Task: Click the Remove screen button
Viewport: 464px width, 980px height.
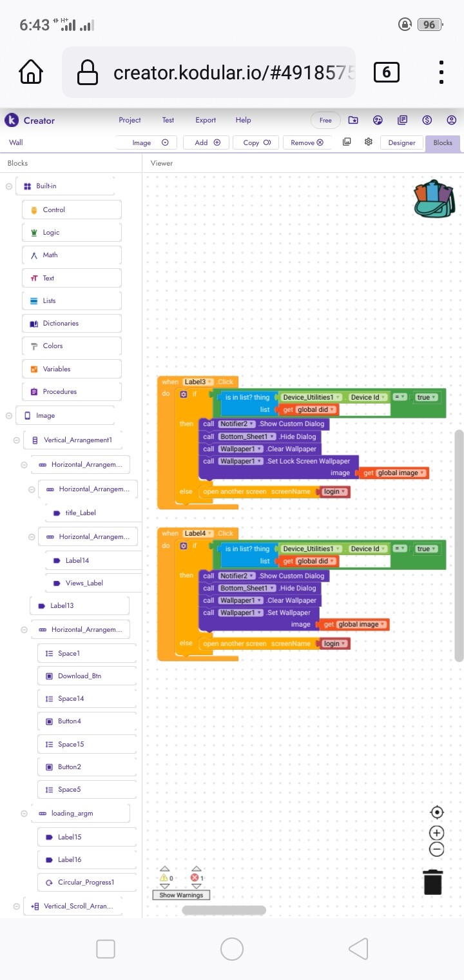Action: pyautogui.click(x=307, y=142)
